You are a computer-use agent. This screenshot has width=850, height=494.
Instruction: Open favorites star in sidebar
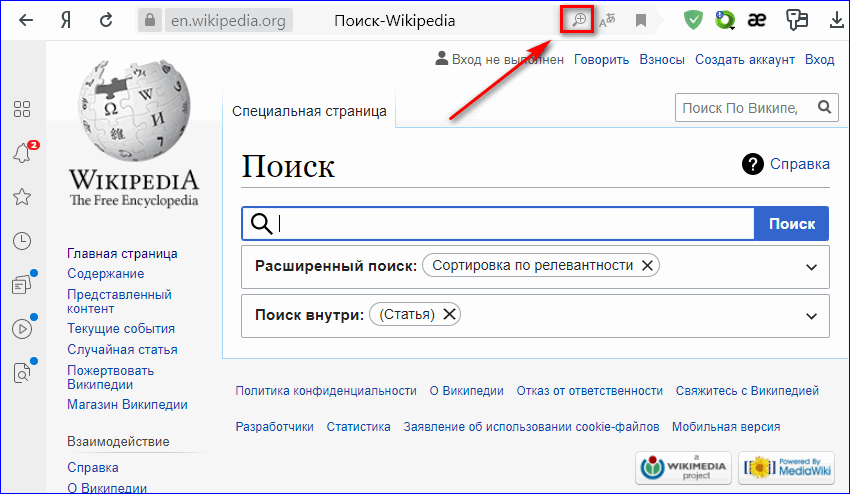(22, 196)
